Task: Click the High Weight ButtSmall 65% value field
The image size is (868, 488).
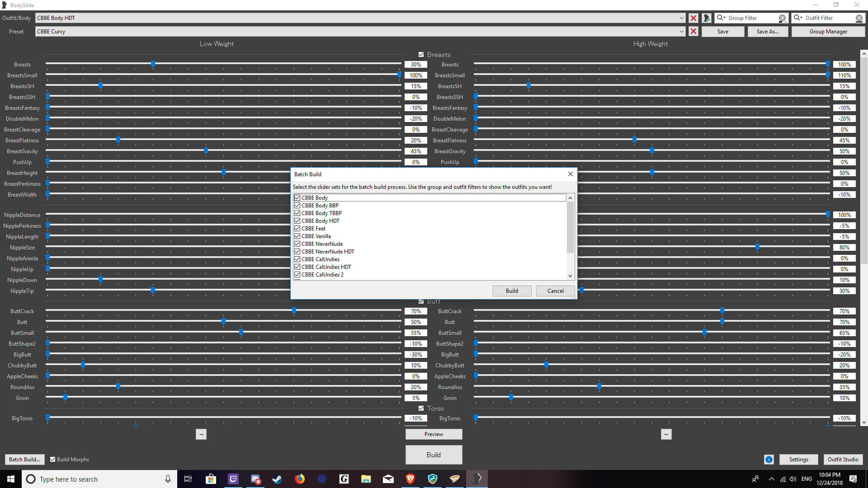Action: [x=844, y=333]
